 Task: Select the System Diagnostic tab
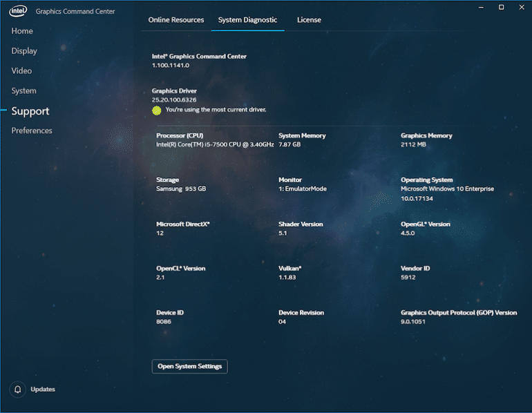point(247,20)
